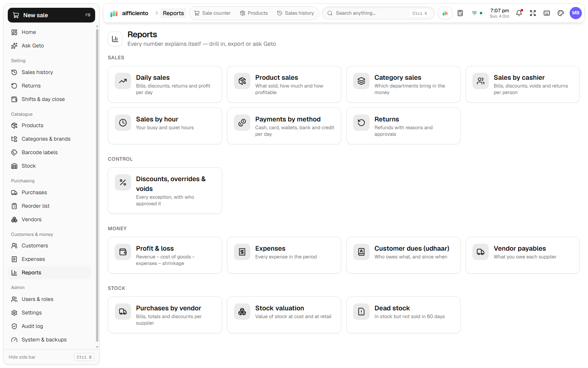The width and height of the screenshot is (588, 368).
Task: Open the theme palette icon
Action: tap(561, 13)
